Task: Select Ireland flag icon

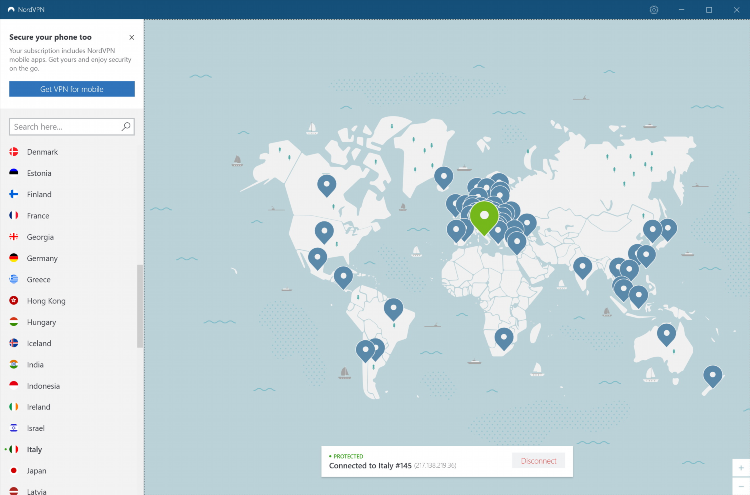Action: pyautogui.click(x=14, y=407)
